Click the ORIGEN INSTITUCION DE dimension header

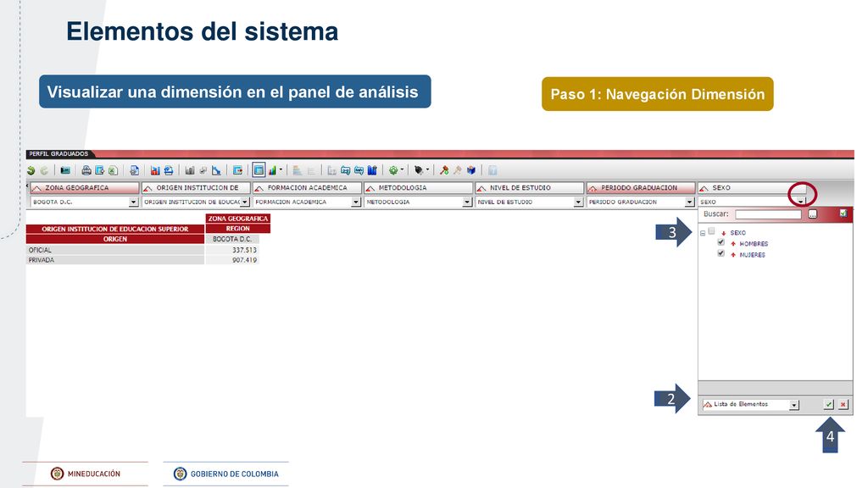[x=196, y=188]
